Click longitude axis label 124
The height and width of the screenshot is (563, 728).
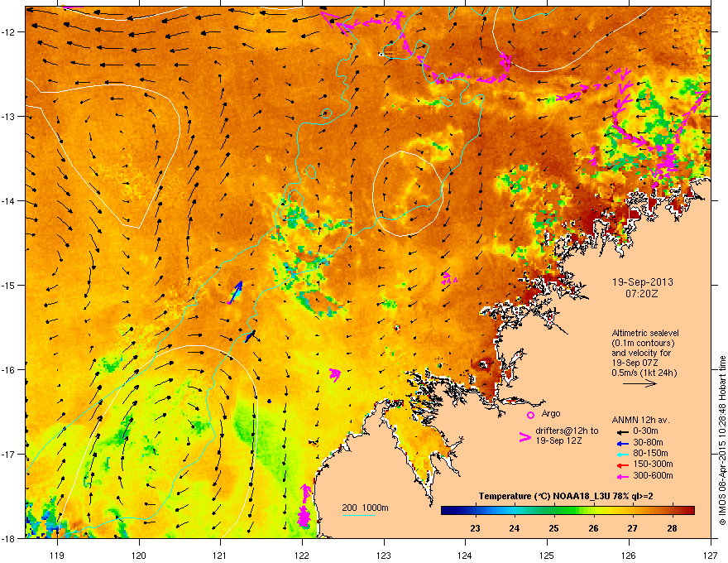click(465, 555)
